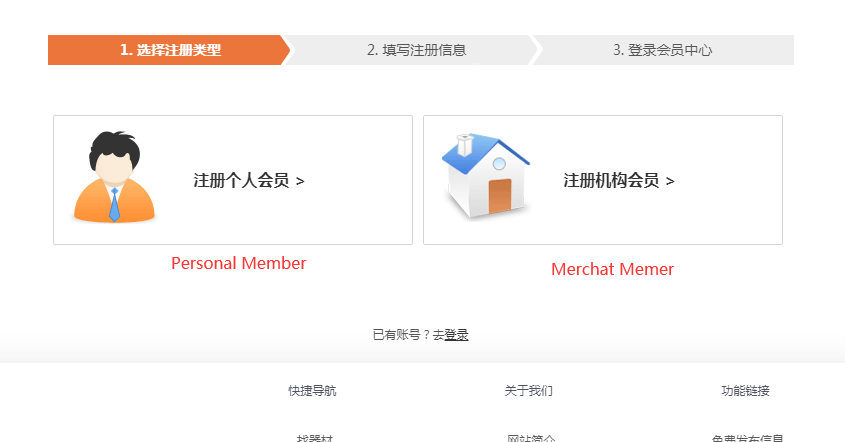Click the personal member avatar icon
Viewport: 845px width, 442px height.
tap(114, 177)
